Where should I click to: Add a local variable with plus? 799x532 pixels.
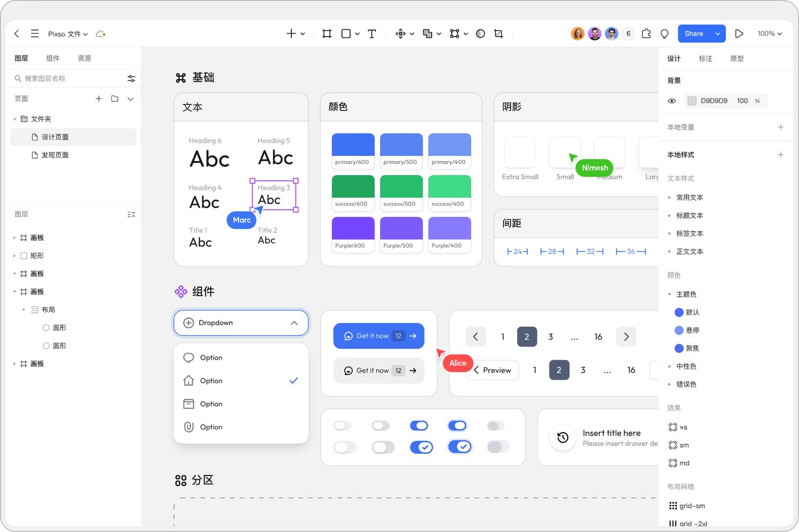point(781,127)
